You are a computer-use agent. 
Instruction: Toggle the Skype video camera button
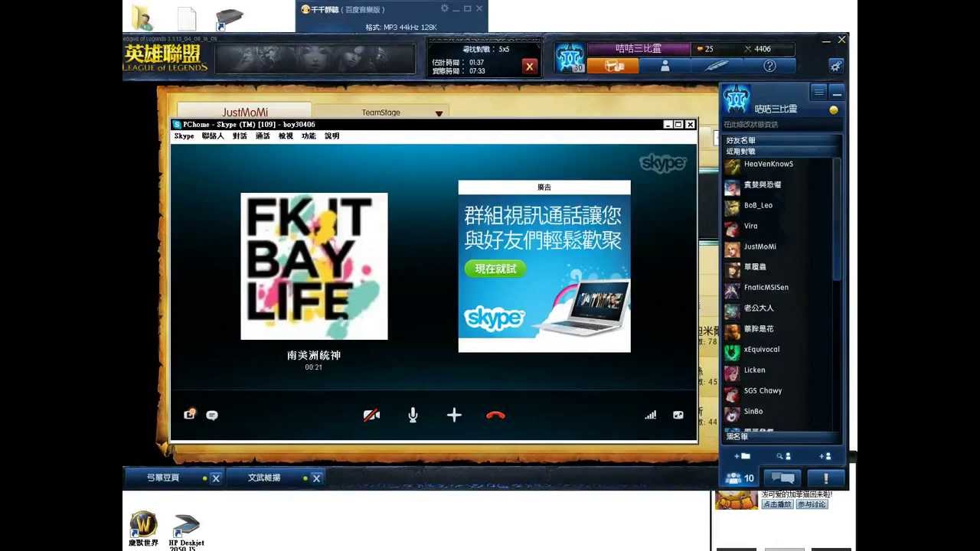click(371, 415)
